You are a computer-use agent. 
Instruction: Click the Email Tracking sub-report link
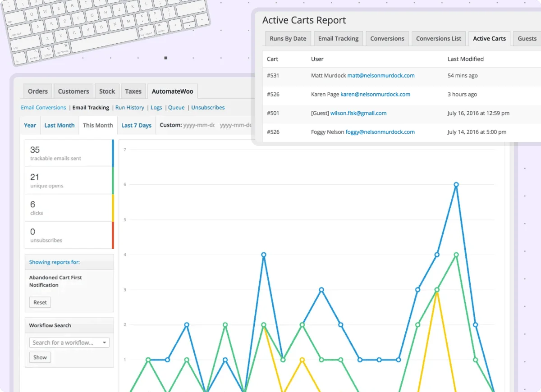[x=91, y=108]
